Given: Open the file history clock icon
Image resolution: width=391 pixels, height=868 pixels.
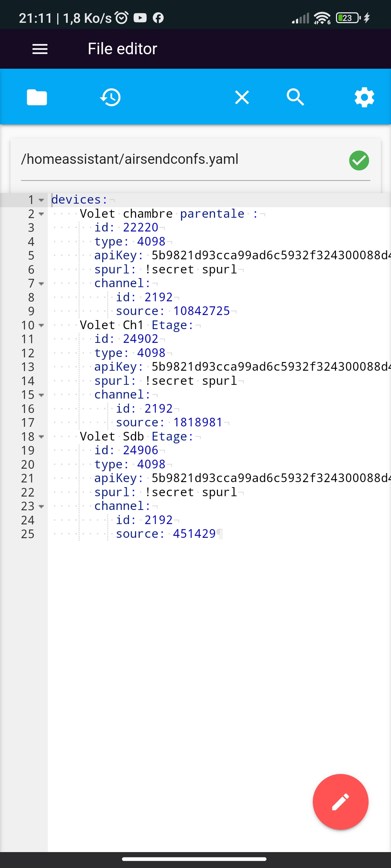Looking at the screenshot, I should click(110, 97).
